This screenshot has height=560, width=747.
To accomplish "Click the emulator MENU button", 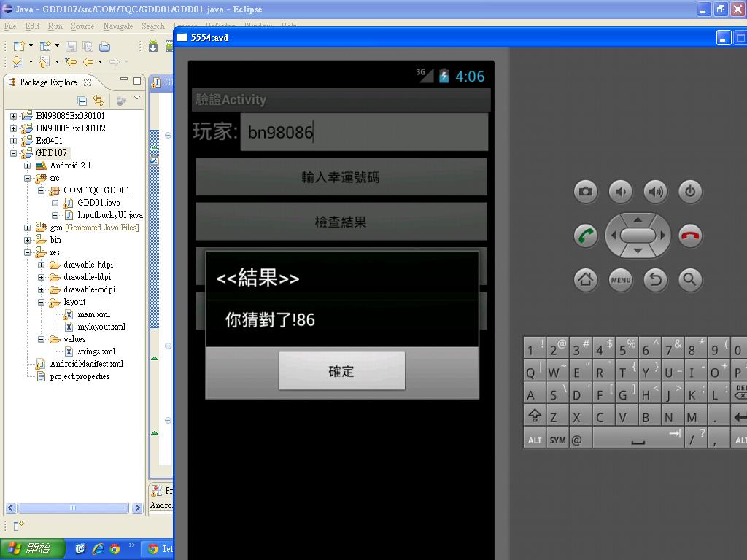I will pyautogui.click(x=620, y=279).
